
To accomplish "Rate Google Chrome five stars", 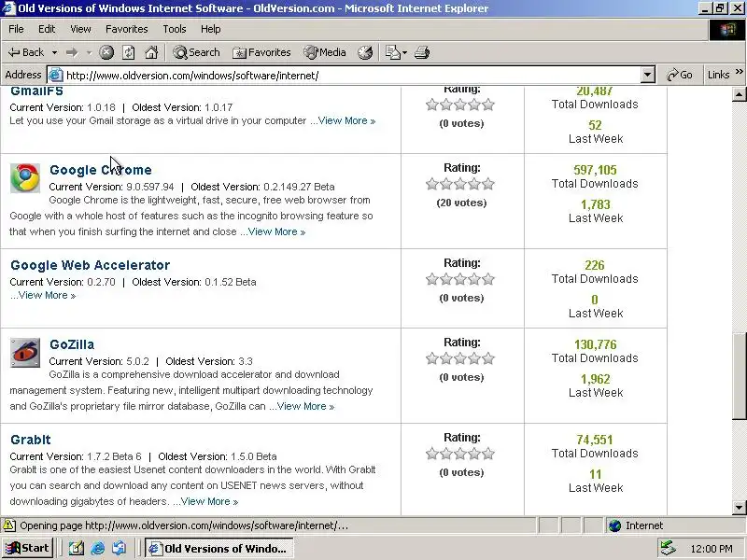I will tap(488, 184).
